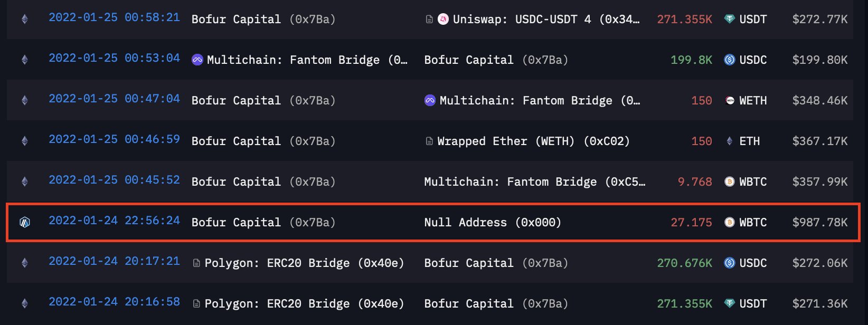Click the 271.355K red amount in top row
The image size is (868, 325).
[684, 20]
